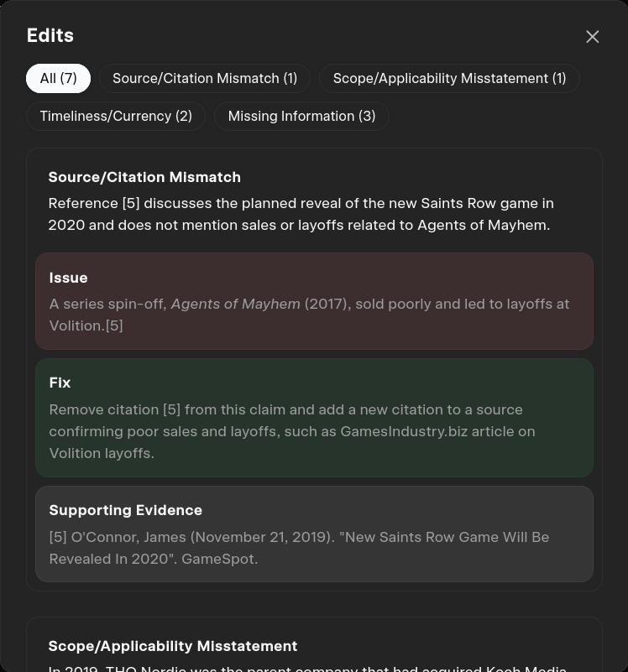The image size is (628, 672).
Task: Select the Issue label in red box
Action: click(x=68, y=278)
